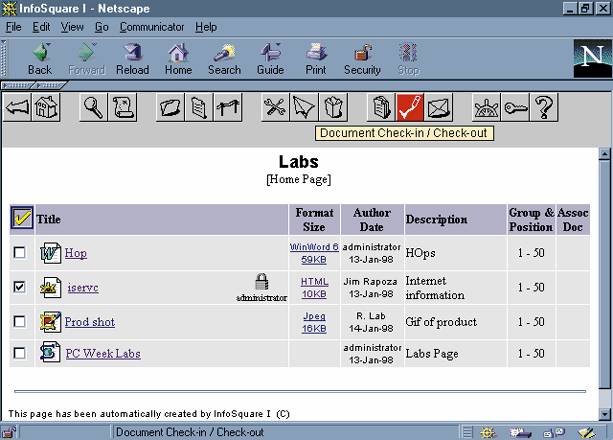Click the signpost arrows icon
The height and width of the screenshot is (440, 613).
click(228, 107)
